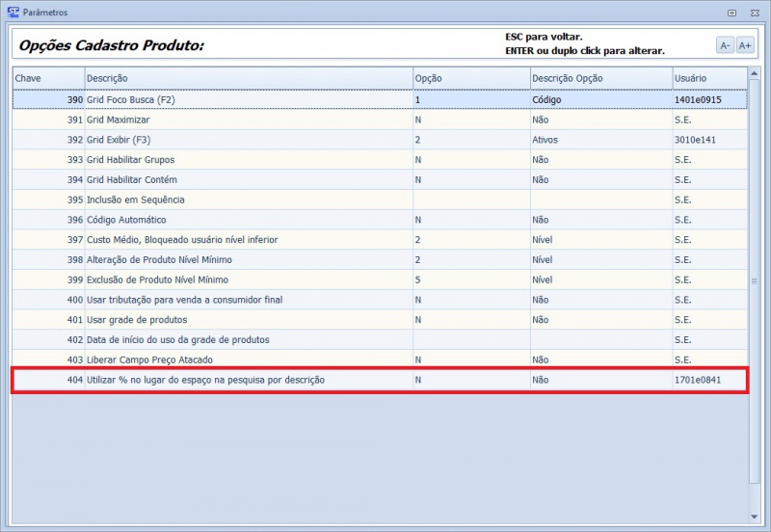Select the Liberar Campo Preço Atacado row
Screen dimensions: 771x532
(x=246, y=359)
